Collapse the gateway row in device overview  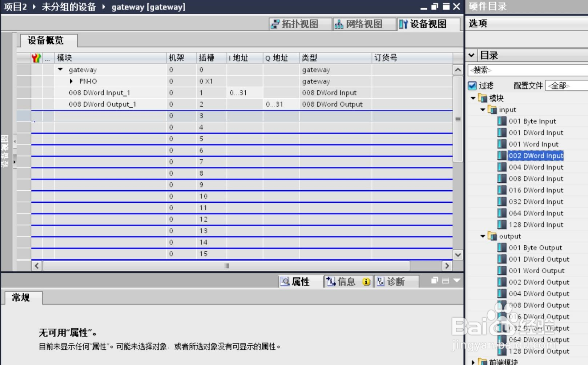[61, 70]
